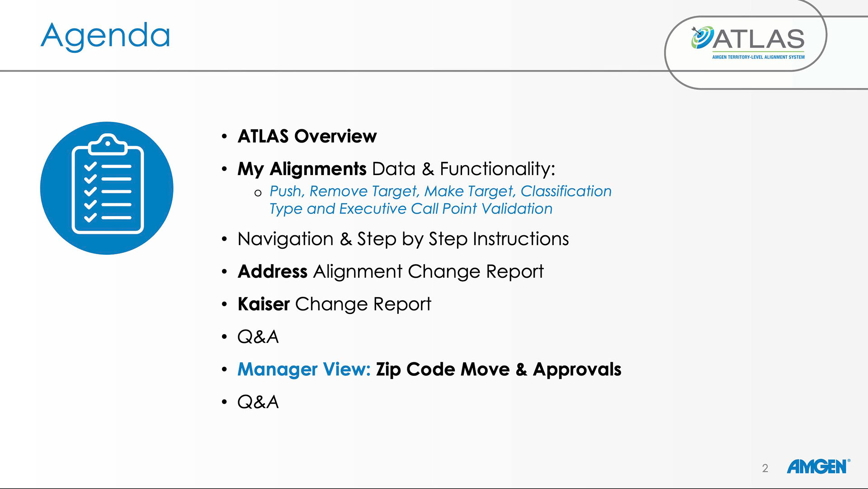This screenshot has width=868, height=489.
Task: Click the hollow sub-bullet marker
Action: [x=258, y=193]
